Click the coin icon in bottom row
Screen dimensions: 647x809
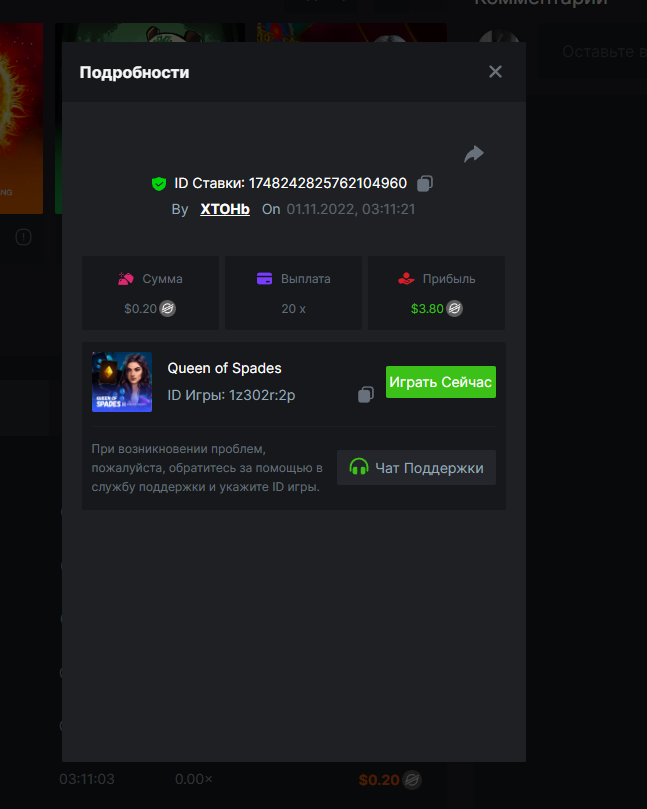click(412, 779)
